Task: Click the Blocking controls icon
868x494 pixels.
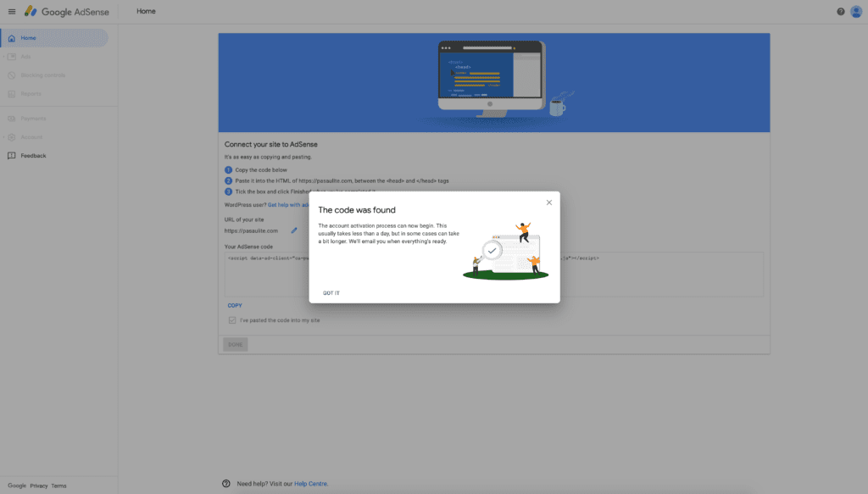Action: [x=12, y=75]
